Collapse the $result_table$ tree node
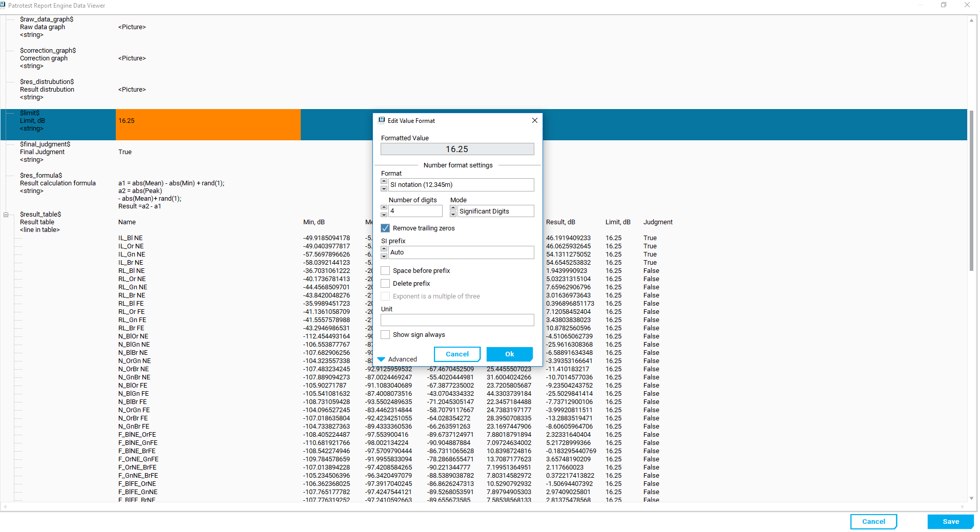Viewport: 980px width, 532px height. pos(6,215)
